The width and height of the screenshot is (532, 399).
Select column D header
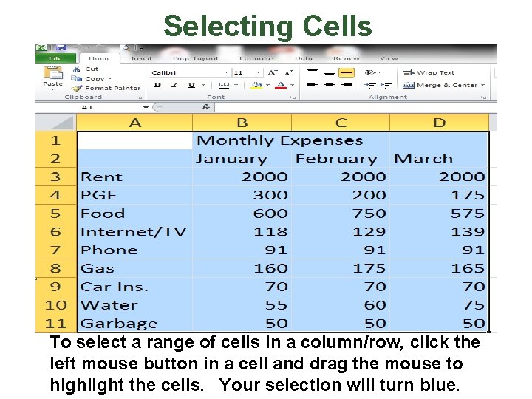point(440,123)
